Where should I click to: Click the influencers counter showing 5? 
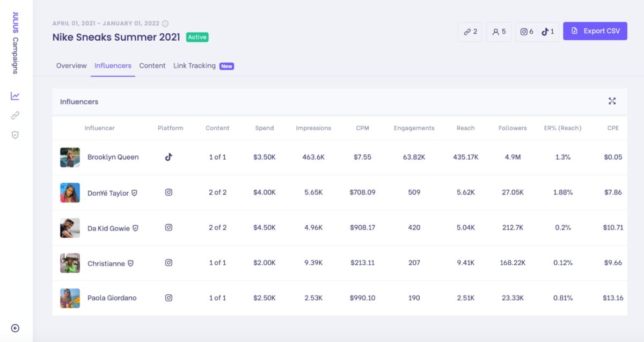click(x=498, y=32)
